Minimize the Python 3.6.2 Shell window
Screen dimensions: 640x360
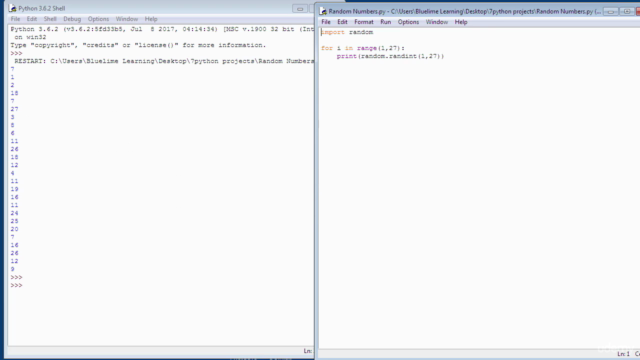pos(300,9)
